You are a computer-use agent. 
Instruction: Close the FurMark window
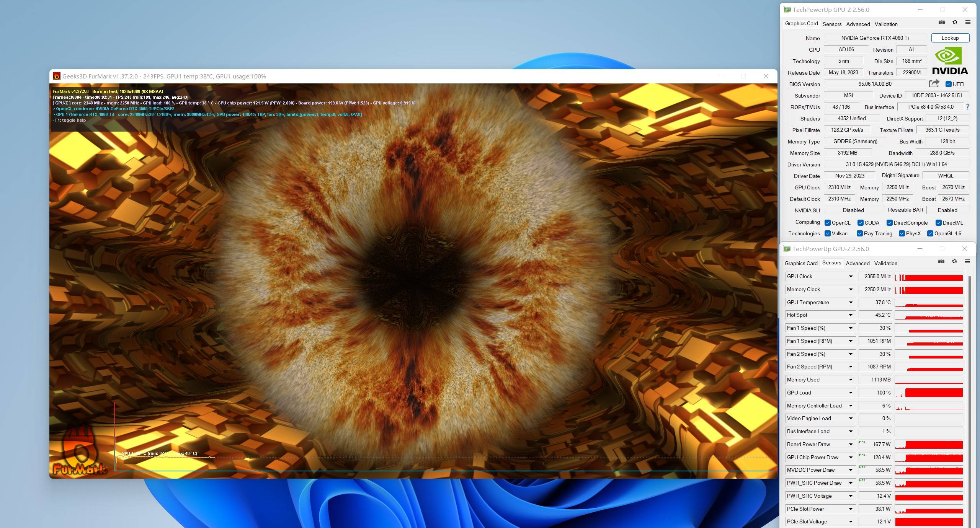pyautogui.click(x=766, y=76)
